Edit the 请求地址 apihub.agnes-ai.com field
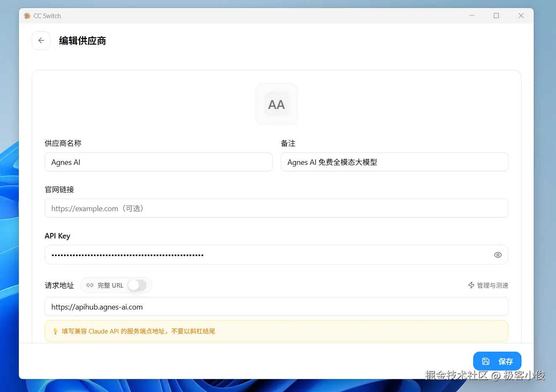Viewport: 556px width, 392px height. pyautogui.click(x=276, y=307)
